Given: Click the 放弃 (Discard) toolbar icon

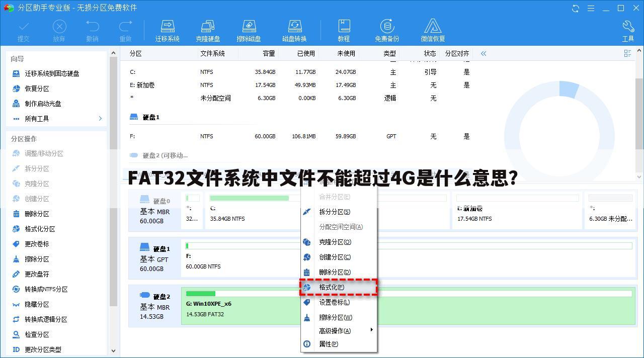Looking at the screenshot, I should coord(59,31).
